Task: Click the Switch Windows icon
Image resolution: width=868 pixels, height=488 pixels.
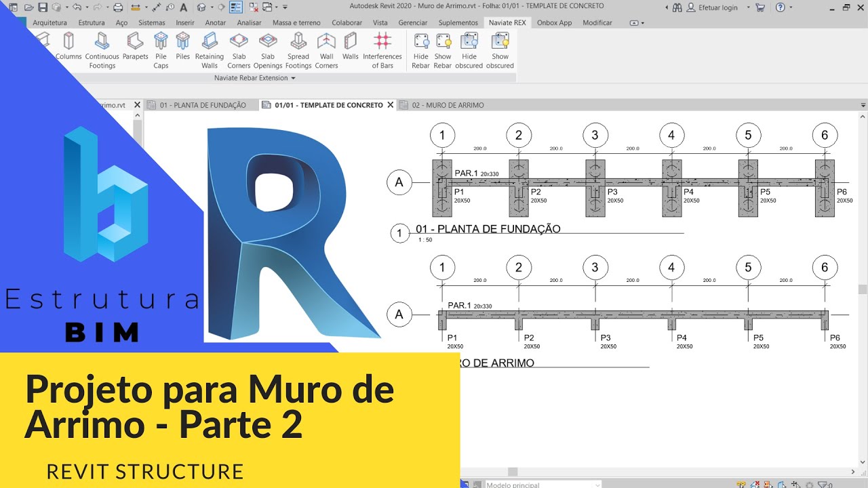Action: pyautogui.click(x=267, y=7)
